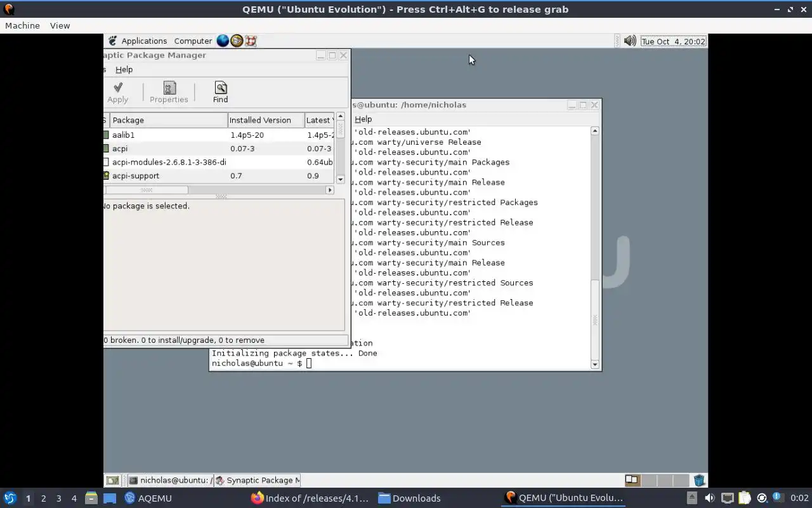Click terminal scrollbar up arrow

click(594, 131)
